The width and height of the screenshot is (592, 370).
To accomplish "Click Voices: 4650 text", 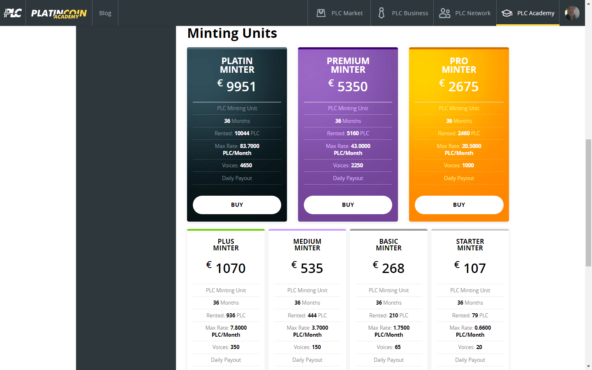I will pyautogui.click(x=237, y=165).
